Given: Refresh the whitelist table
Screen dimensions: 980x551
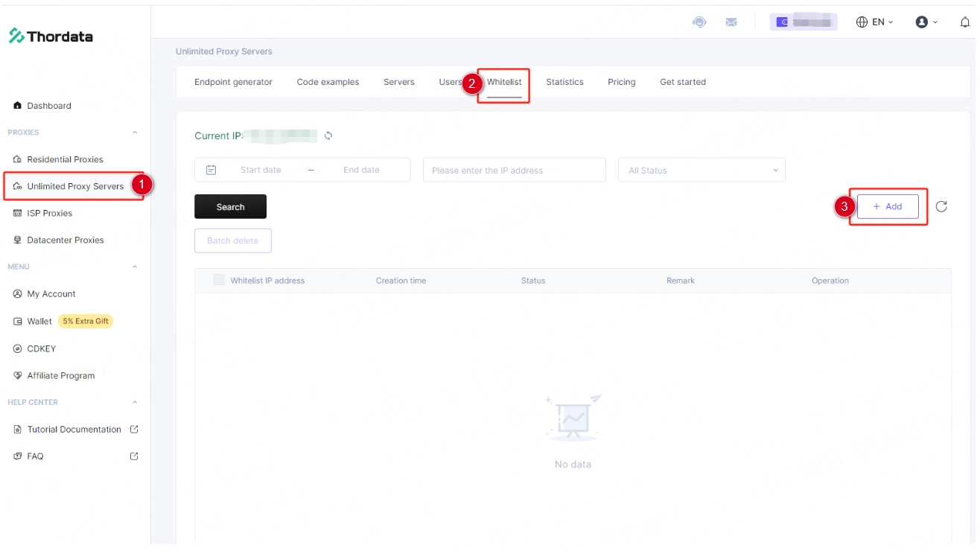Looking at the screenshot, I should 941,206.
